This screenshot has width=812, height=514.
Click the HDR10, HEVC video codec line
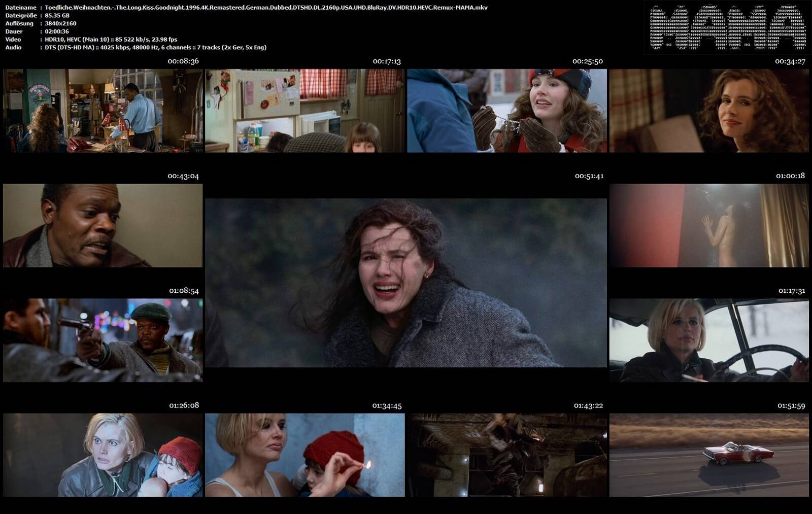[x=111, y=39]
